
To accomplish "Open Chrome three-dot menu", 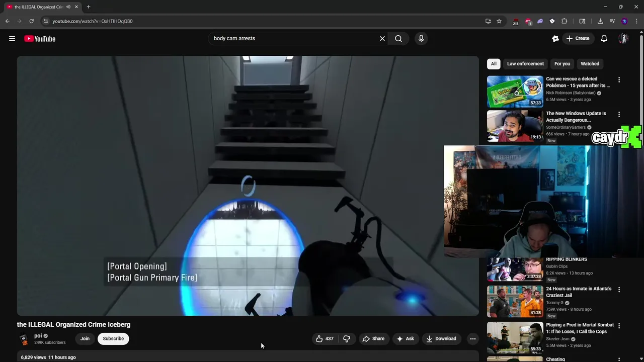I will 636,21.
